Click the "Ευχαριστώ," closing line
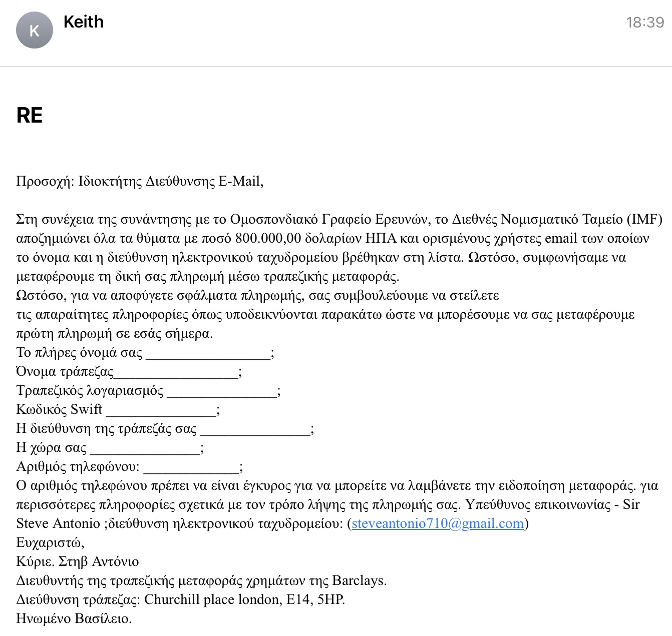Viewport: 672px width, 636px height. point(50,542)
